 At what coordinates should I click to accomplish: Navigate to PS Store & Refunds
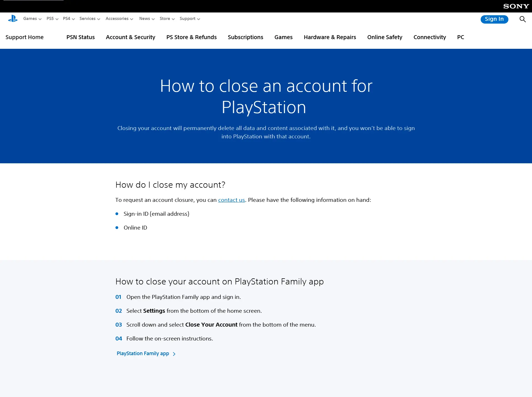click(191, 37)
